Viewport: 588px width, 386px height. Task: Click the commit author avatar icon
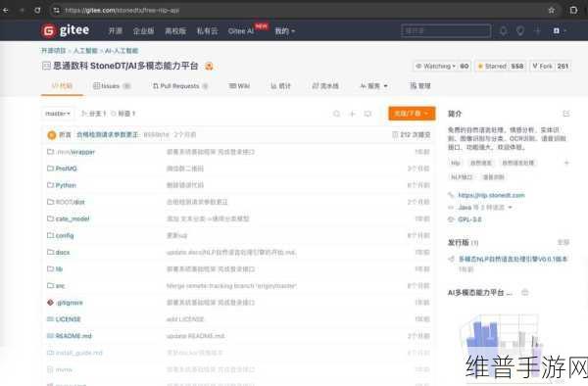(52, 135)
